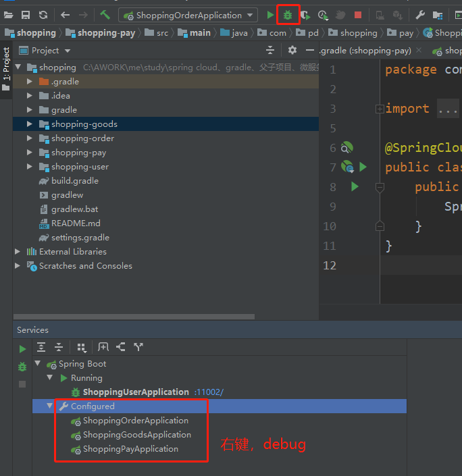462x476 pixels.
Task: Hide the Project panel with minus icon
Action: [x=309, y=50]
